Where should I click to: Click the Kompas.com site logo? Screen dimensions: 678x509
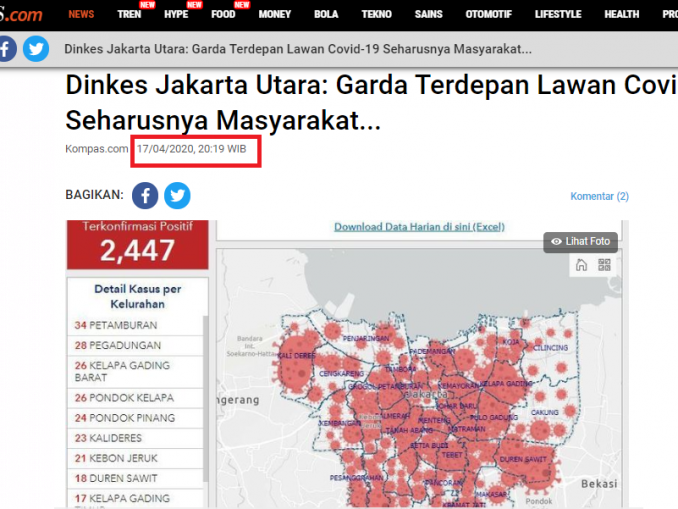(21, 15)
